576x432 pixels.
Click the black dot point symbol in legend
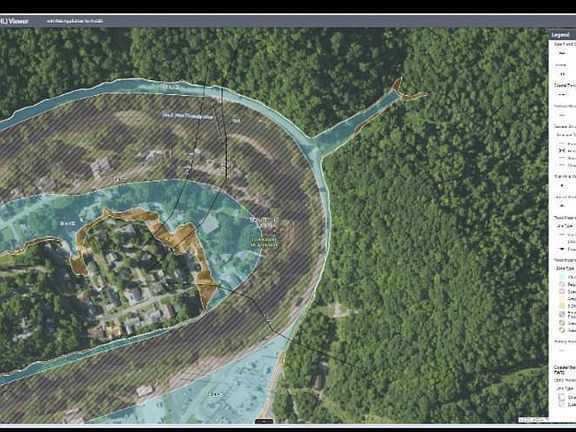(x=562, y=186)
